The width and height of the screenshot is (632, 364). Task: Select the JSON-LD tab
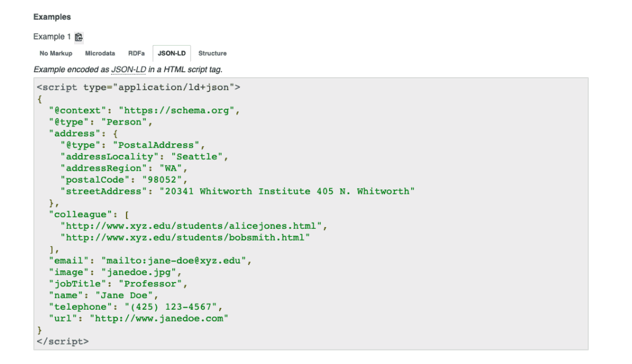pos(172,53)
